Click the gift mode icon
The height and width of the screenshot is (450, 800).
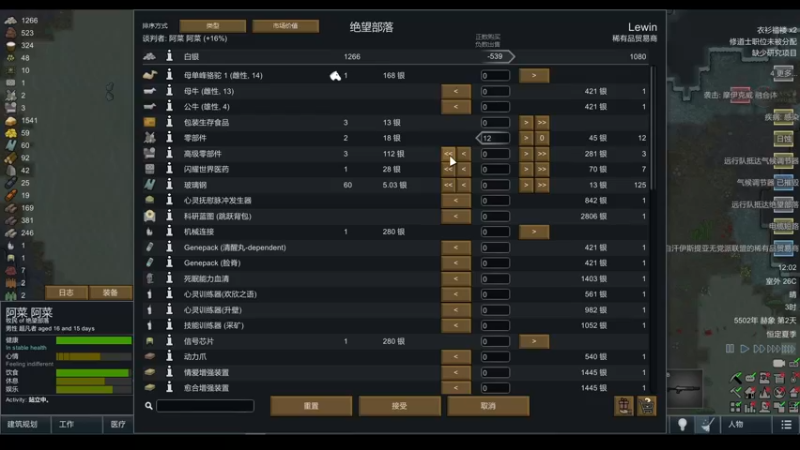(623, 406)
